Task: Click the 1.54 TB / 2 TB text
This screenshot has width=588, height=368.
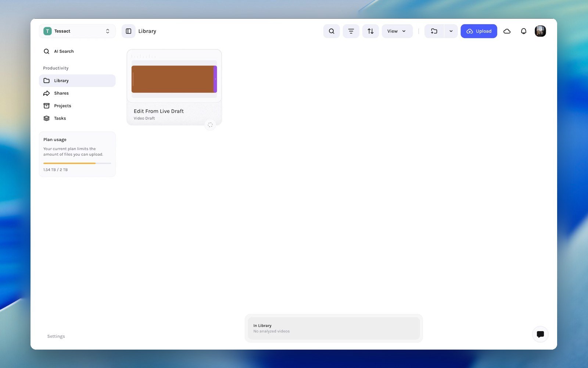Action: [x=55, y=170]
